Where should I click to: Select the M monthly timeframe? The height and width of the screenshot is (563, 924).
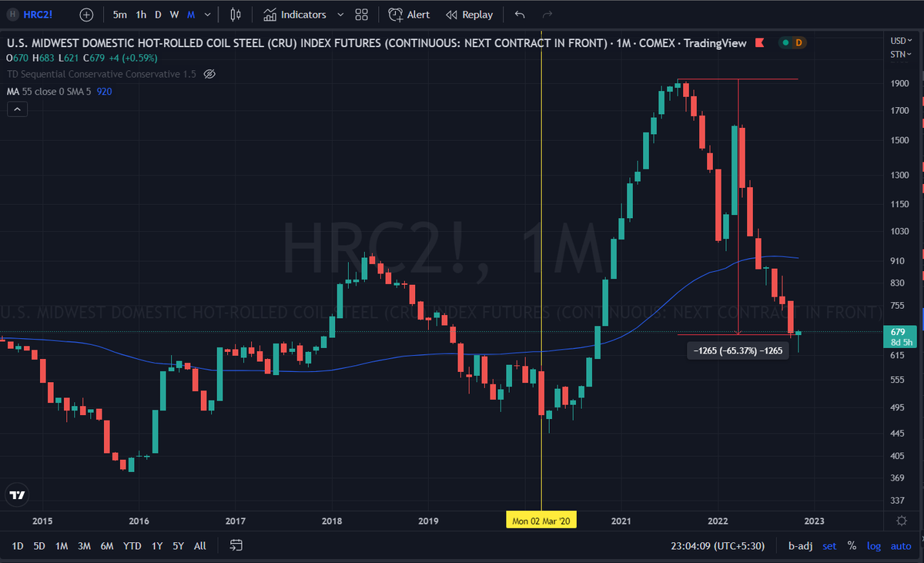click(x=191, y=15)
